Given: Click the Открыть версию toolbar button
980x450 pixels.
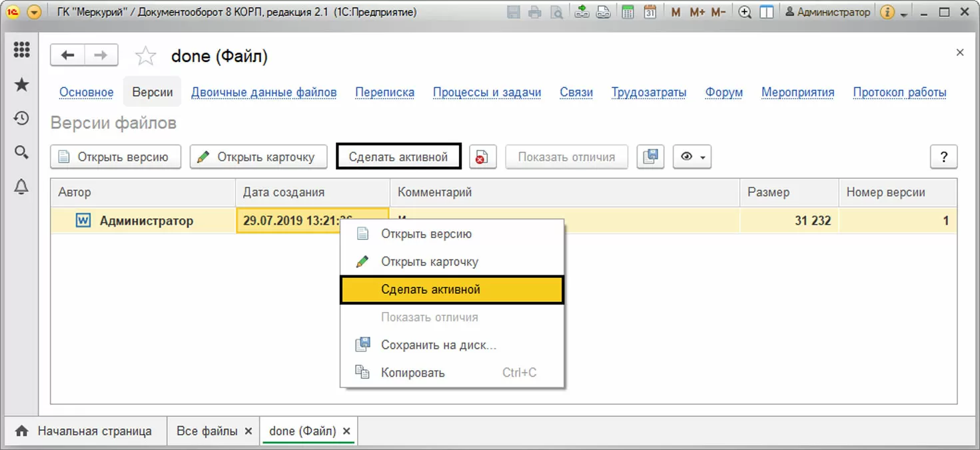Looking at the screenshot, I should click(115, 157).
